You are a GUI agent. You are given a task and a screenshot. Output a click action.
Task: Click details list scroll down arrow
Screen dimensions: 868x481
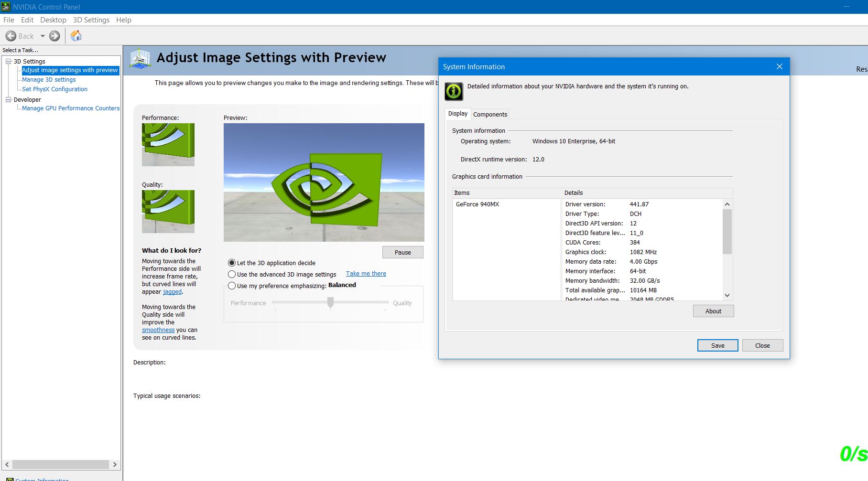pyautogui.click(x=727, y=295)
